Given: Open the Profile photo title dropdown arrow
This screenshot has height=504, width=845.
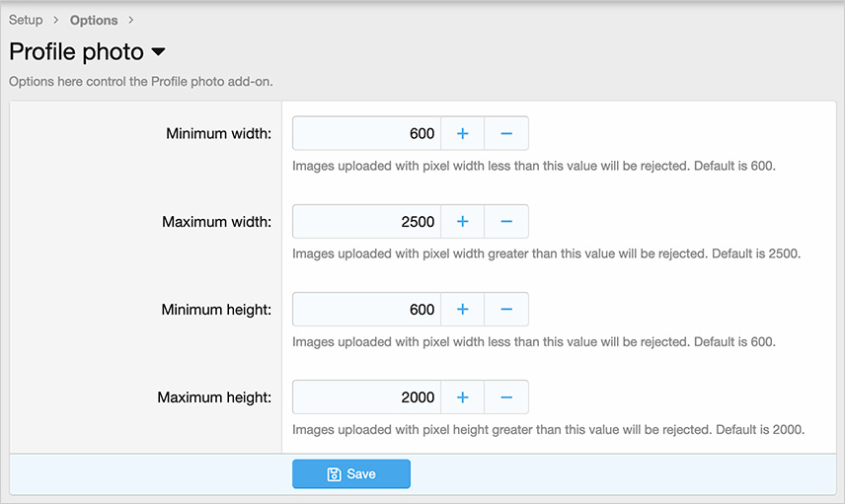Looking at the screenshot, I should tap(158, 52).
